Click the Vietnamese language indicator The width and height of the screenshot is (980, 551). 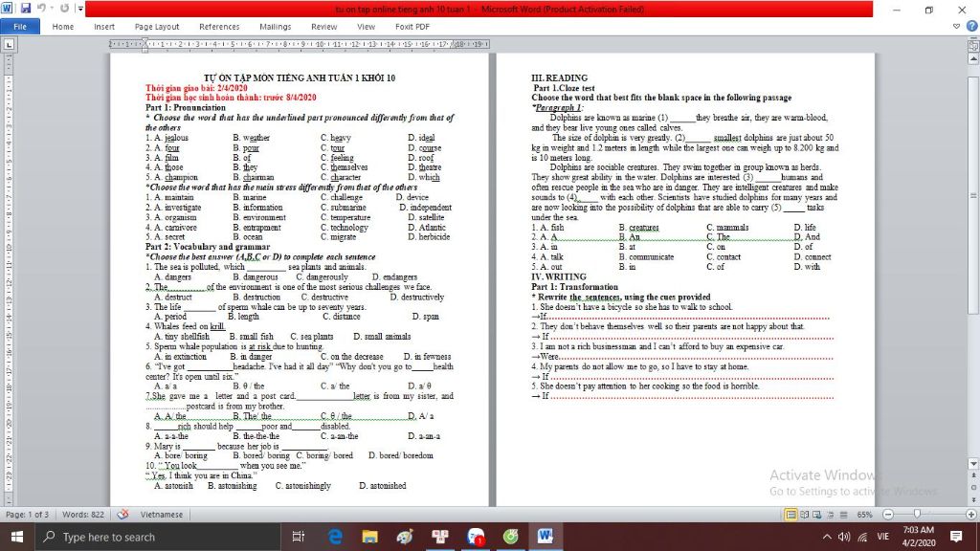pyautogui.click(x=161, y=515)
